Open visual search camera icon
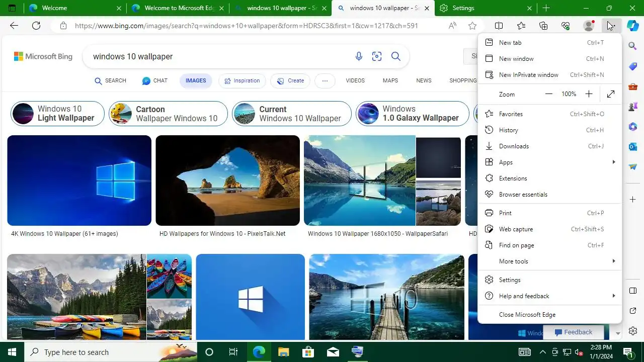644x362 pixels. coord(377,56)
